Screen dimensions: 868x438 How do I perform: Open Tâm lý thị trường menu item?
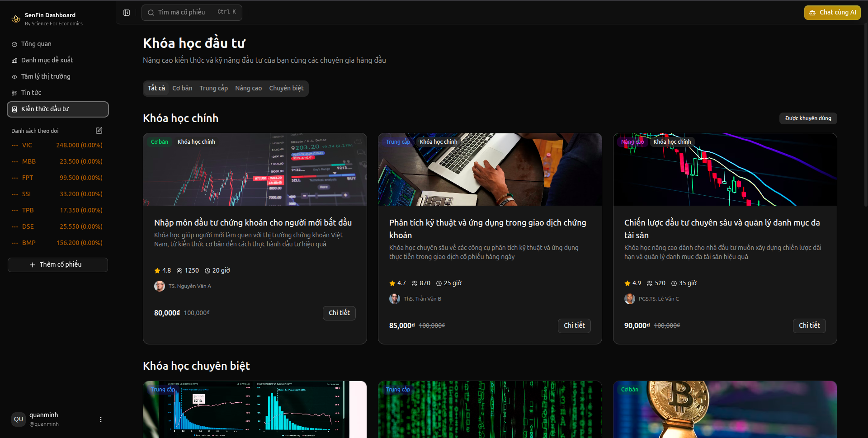[46, 76]
